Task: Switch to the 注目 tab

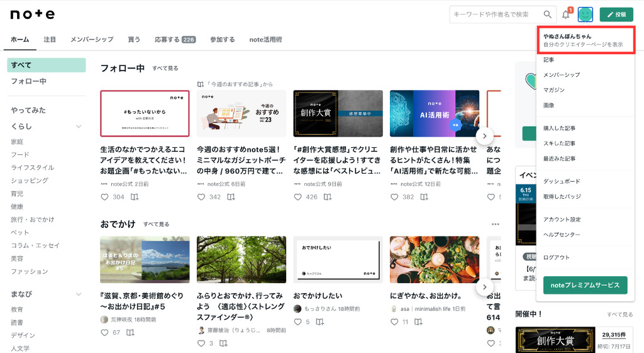Action: (50, 40)
